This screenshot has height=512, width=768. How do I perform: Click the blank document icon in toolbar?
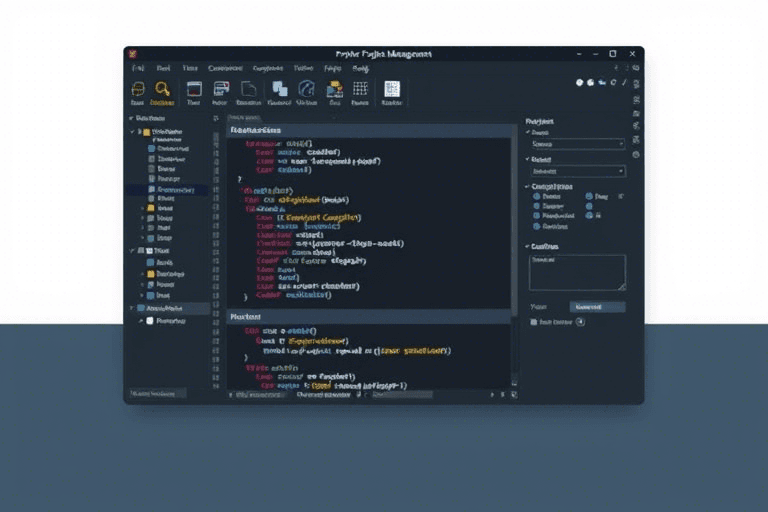249,89
